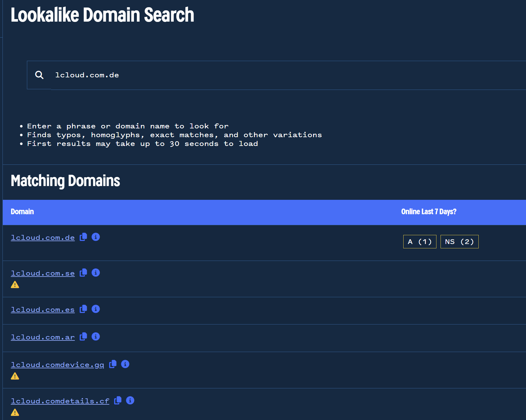Click the search magnifier icon

pyautogui.click(x=39, y=75)
